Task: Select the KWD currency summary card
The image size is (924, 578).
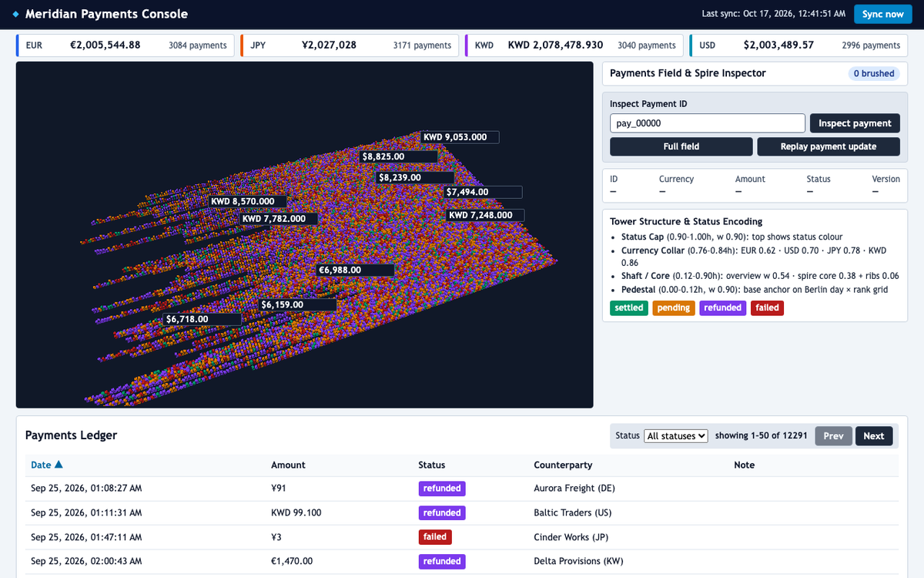Action: pos(574,45)
